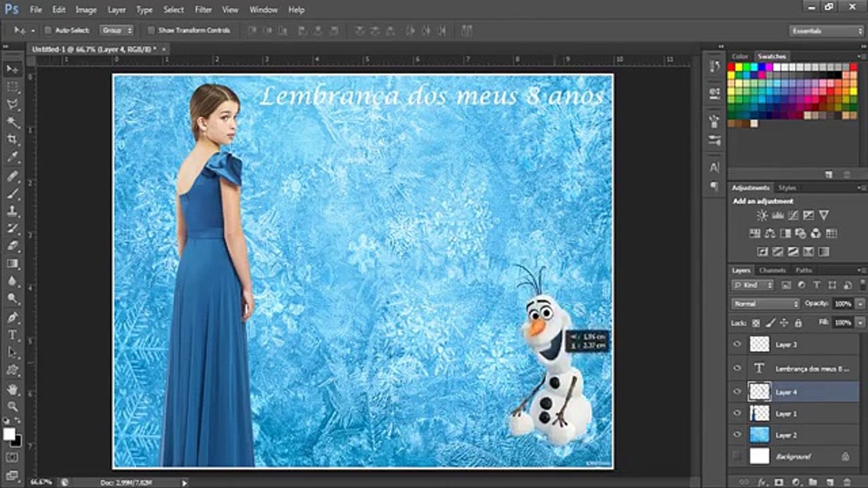Select the Background layer
Image resolution: width=868 pixels, height=488 pixels.
(793, 456)
